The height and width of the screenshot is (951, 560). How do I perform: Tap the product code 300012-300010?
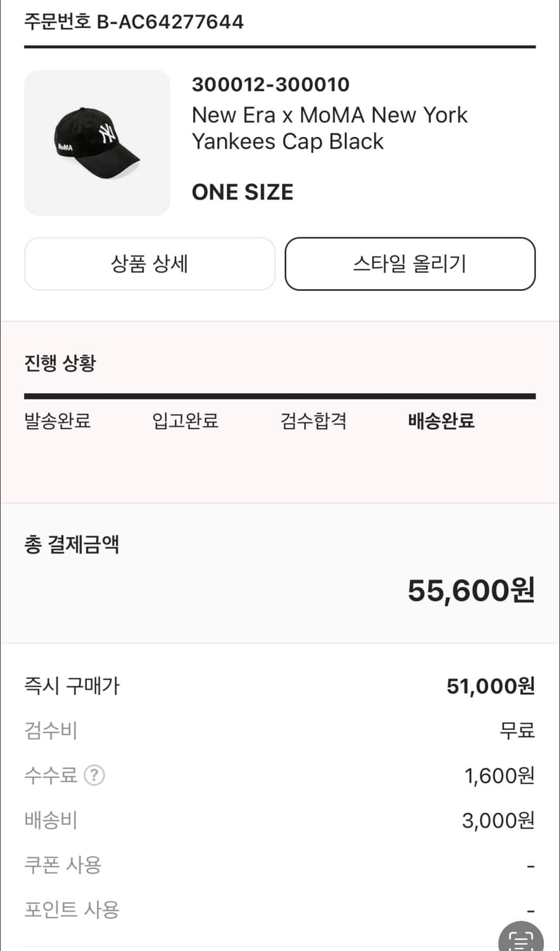tap(270, 84)
